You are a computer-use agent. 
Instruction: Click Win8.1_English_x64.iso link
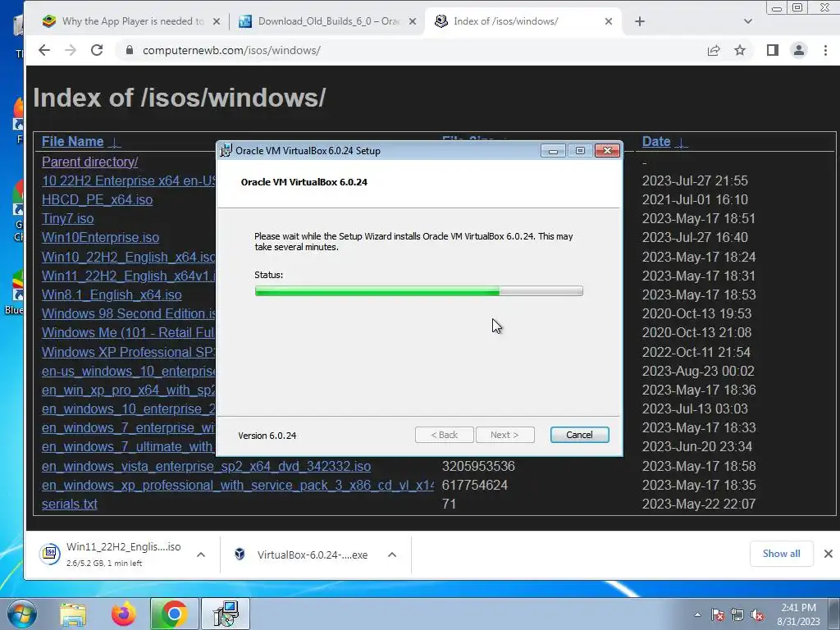pyautogui.click(x=112, y=294)
